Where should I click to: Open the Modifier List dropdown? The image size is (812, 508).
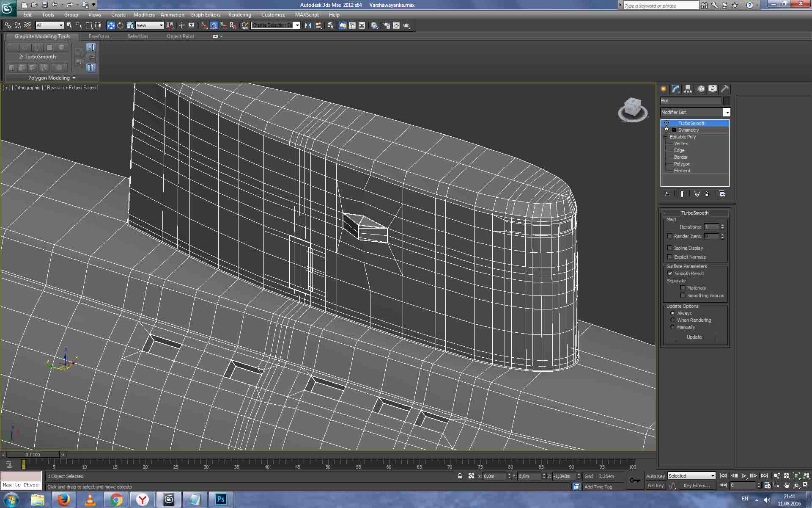pos(727,112)
